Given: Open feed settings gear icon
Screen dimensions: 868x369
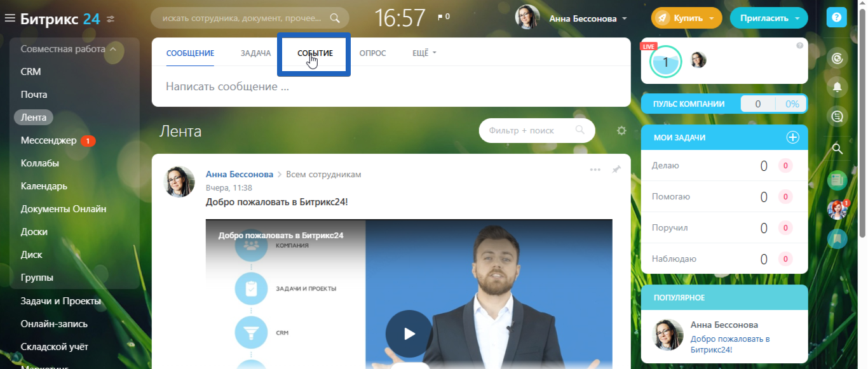Looking at the screenshot, I should [x=621, y=130].
